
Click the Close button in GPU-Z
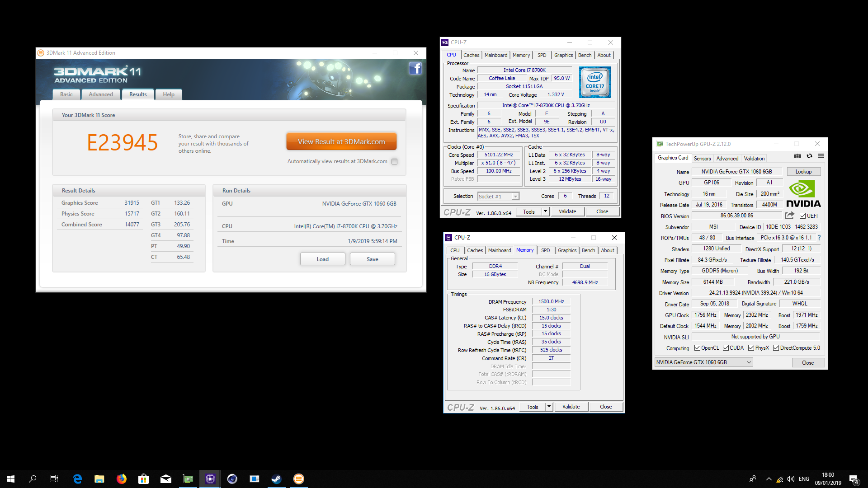(808, 363)
